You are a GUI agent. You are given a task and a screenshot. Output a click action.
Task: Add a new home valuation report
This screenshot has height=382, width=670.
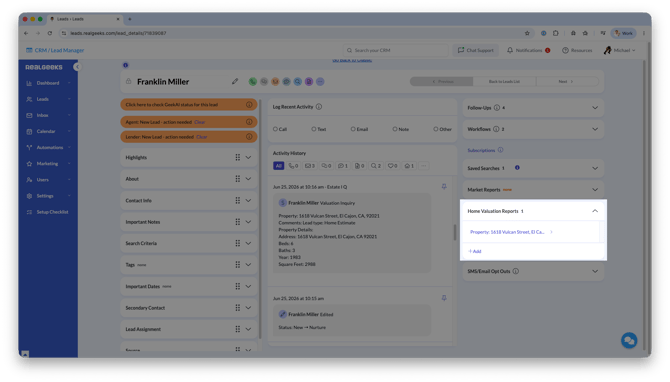click(475, 251)
